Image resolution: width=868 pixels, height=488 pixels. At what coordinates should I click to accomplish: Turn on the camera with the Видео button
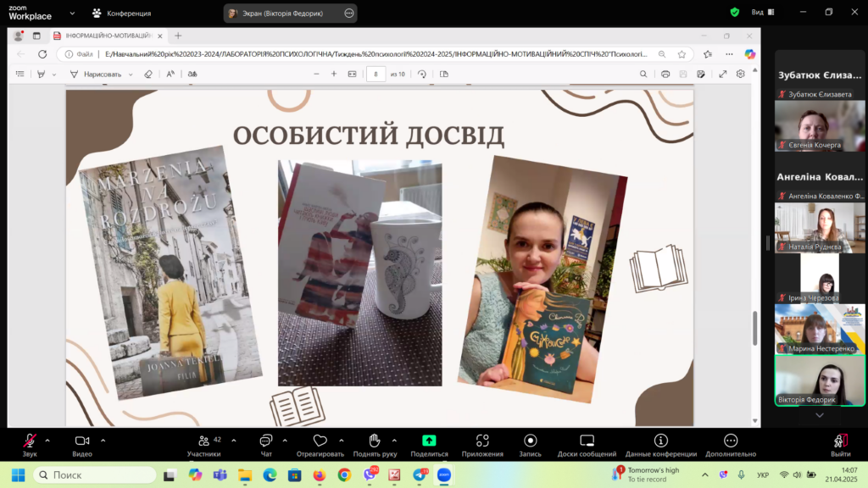82,445
